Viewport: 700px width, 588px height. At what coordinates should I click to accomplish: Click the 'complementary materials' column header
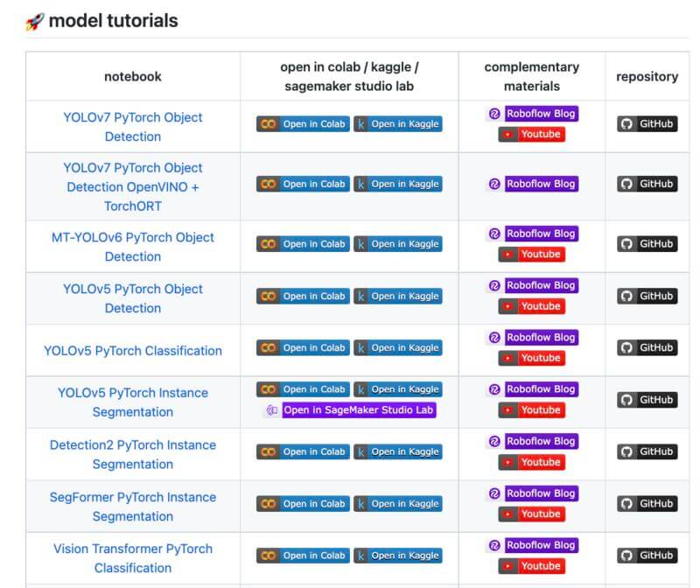532,76
